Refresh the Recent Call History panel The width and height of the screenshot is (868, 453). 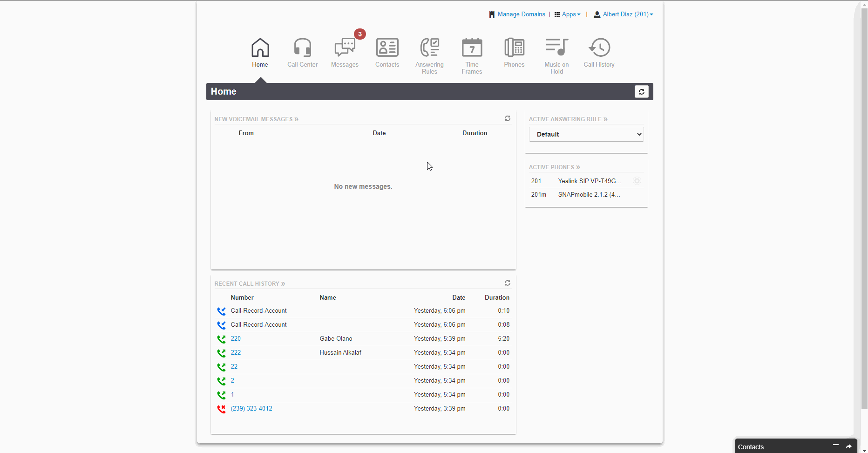pyautogui.click(x=508, y=283)
